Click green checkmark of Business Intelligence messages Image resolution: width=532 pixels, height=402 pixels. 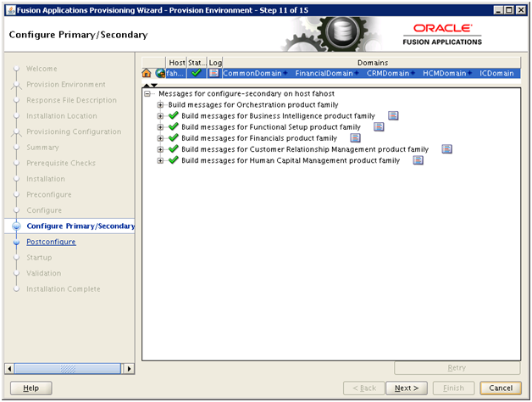(174, 115)
